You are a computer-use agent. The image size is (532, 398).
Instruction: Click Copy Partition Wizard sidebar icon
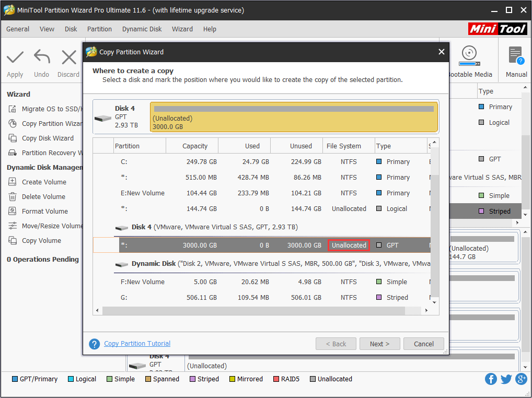pos(13,123)
